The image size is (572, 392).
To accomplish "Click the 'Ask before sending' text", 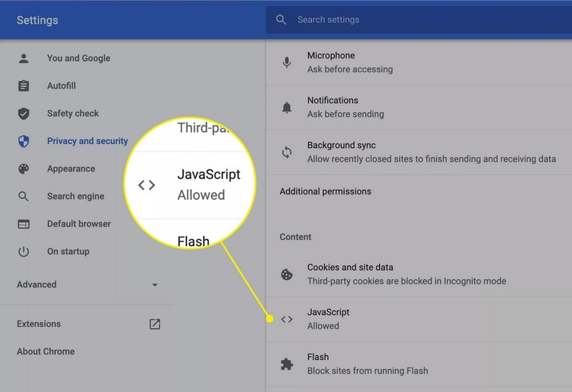I will pos(345,114).
